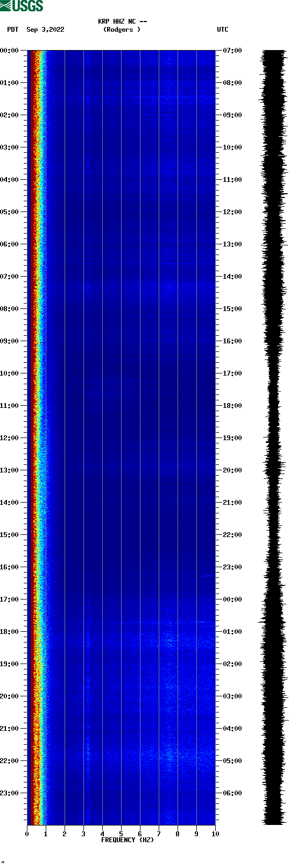
Task: Click the frequency axis value 7
Action: point(159,834)
